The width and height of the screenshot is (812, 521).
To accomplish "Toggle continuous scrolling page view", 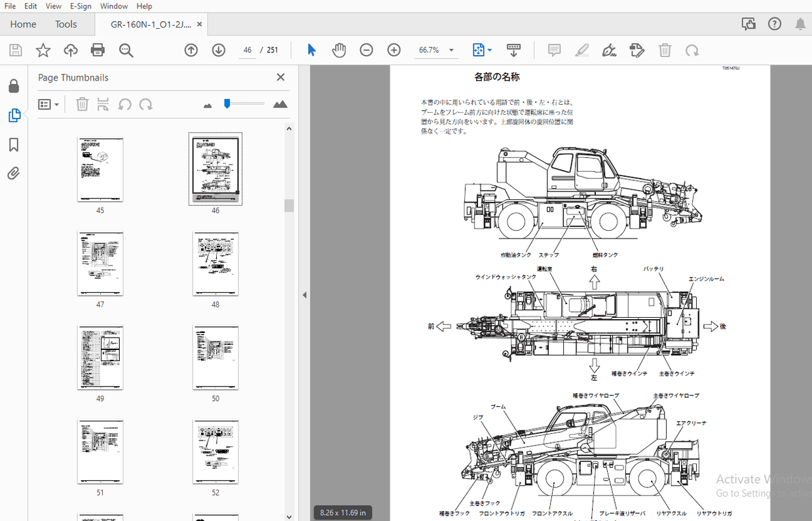I will tap(513, 50).
